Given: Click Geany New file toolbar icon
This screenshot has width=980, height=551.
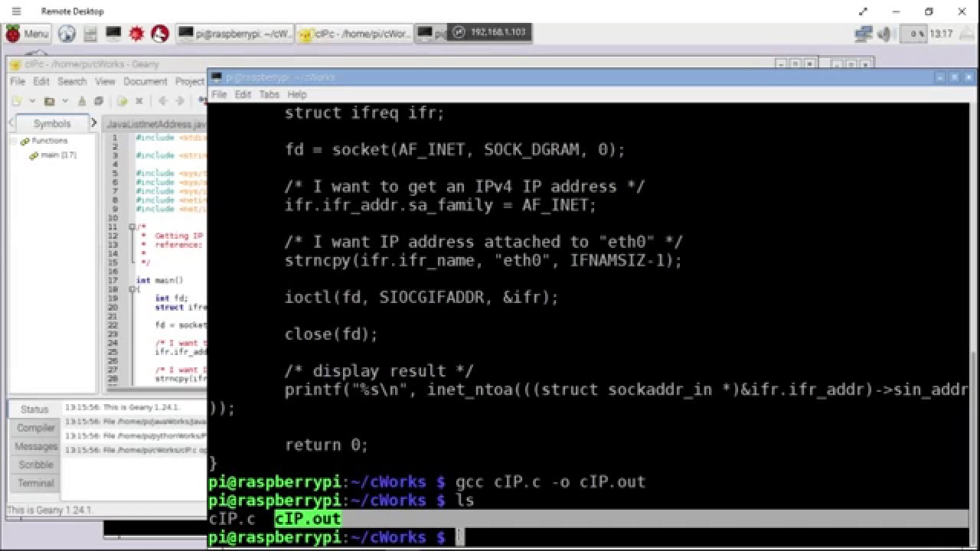Looking at the screenshot, I should coord(17,101).
